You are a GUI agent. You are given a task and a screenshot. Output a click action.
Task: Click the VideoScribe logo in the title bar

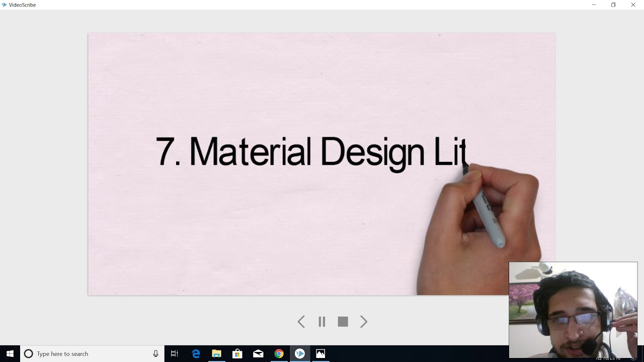(5, 5)
